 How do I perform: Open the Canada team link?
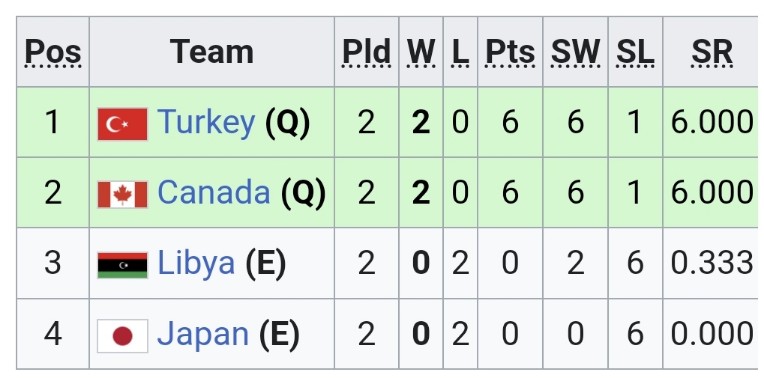pyautogui.click(x=213, y=192)
